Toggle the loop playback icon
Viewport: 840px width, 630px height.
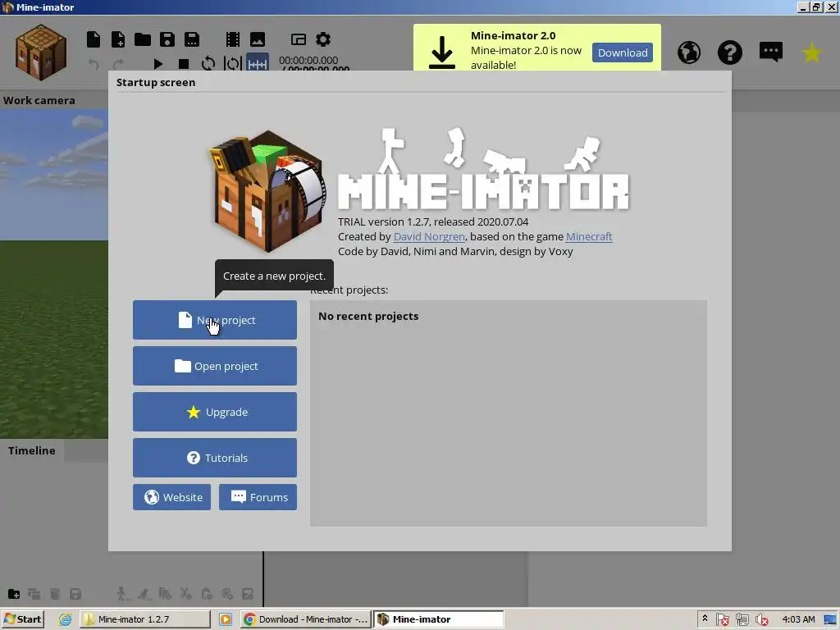[x=208, y=64]
